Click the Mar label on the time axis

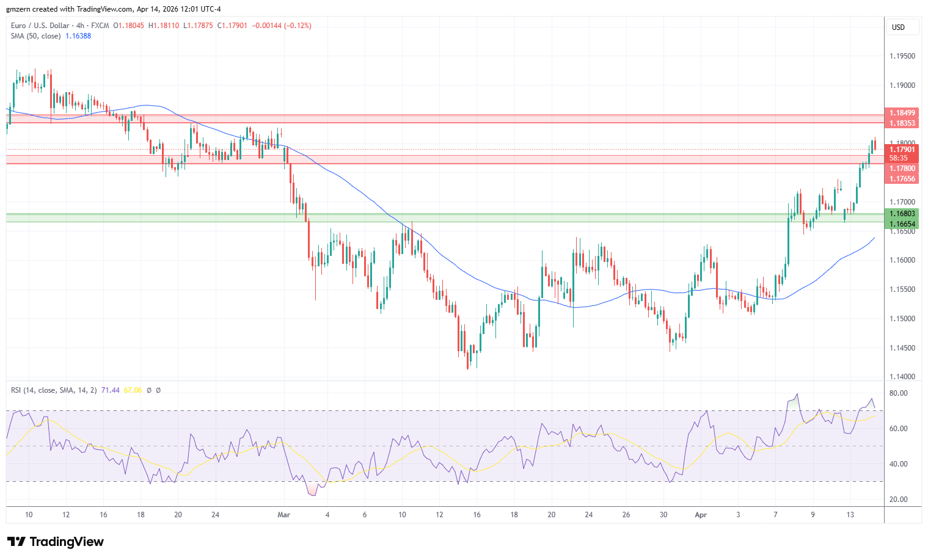[x=283, y=515]
